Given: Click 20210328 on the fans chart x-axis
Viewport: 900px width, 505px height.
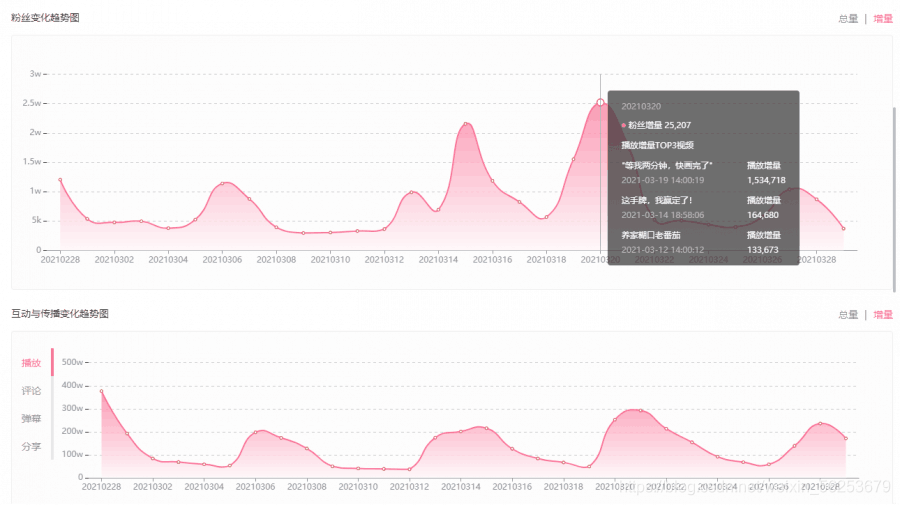Looking at the screenshot, I should pyautogui.click(x=817, y=260).
